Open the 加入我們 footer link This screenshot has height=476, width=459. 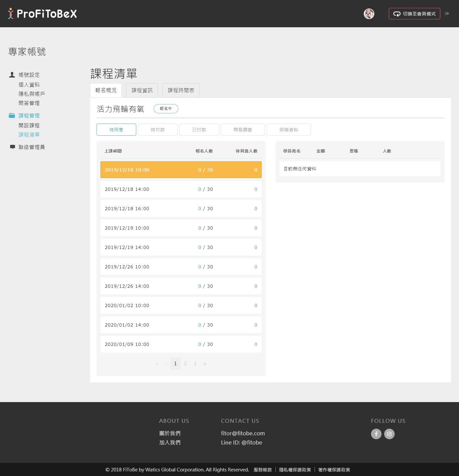point(170,442)
